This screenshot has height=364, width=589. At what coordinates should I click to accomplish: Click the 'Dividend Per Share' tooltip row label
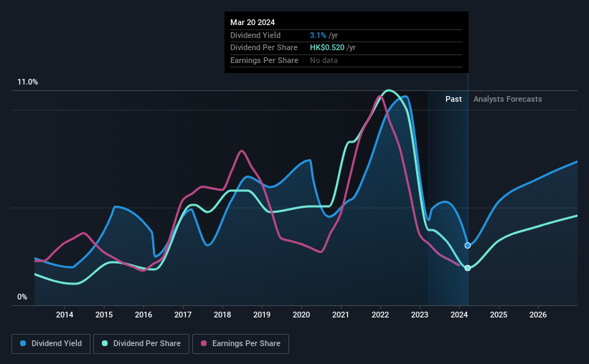point(264,48)
